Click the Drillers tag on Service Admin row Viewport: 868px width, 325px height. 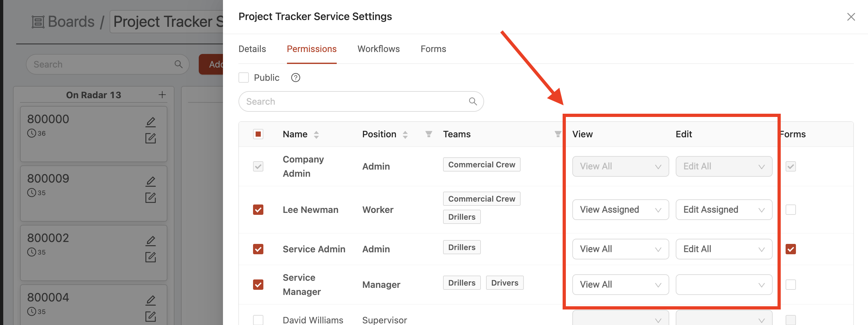point(462,247)
